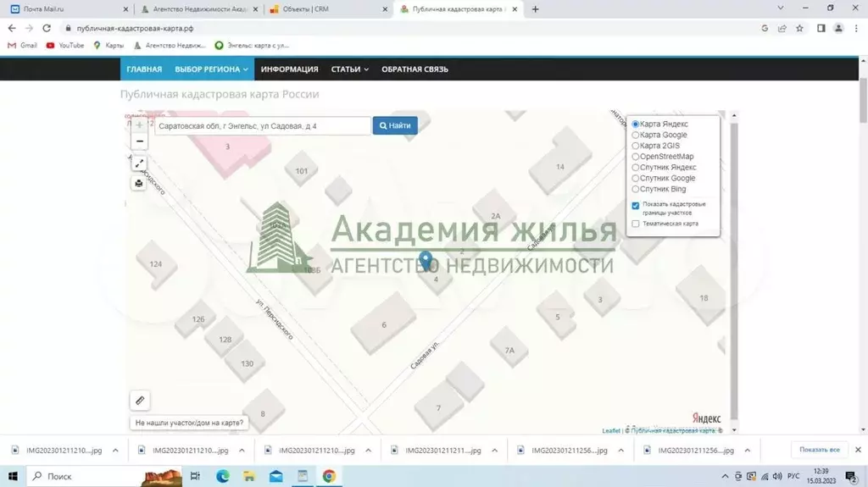
Task: Click Не нашли участок/дом на карте?
Action: [189, 423]
